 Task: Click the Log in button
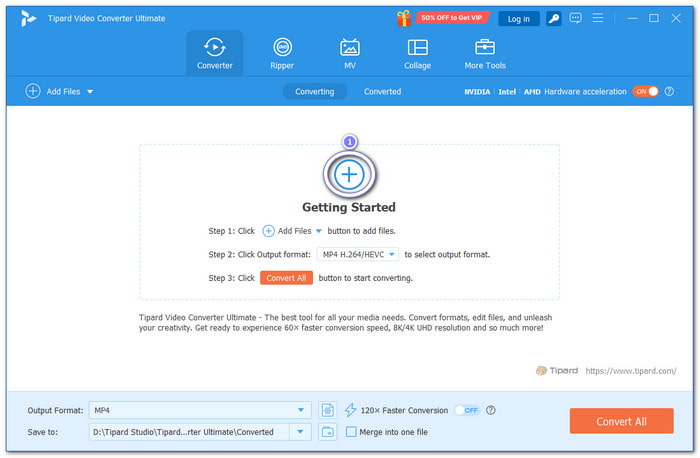[519, 19]
